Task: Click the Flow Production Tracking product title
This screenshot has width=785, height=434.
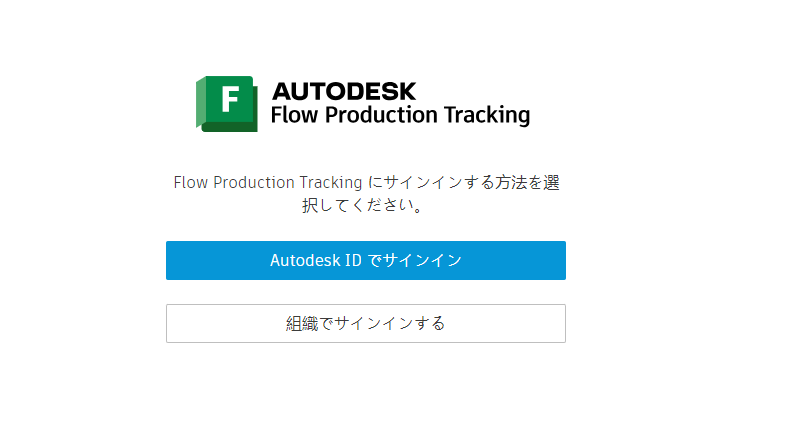Action: pyautogui.click(x=400, y=115)
